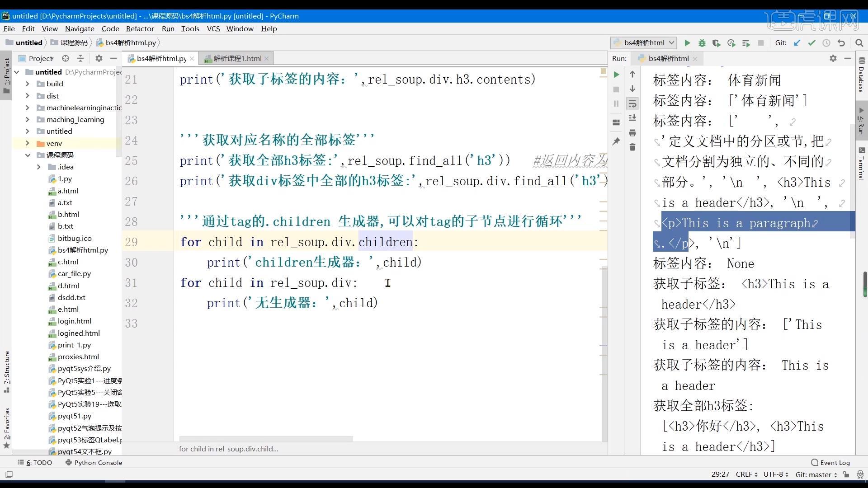
Task: Locate current file with Project panel target icon
Action: [66, 58]
